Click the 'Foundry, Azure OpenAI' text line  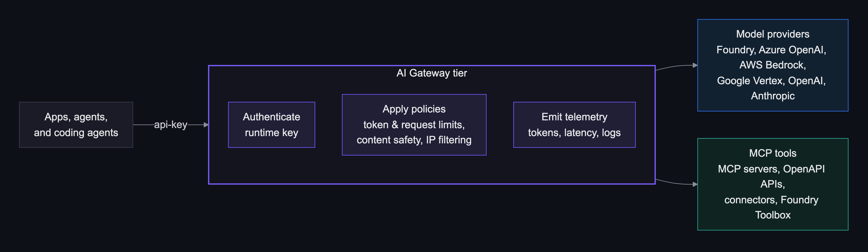[771, 50]
